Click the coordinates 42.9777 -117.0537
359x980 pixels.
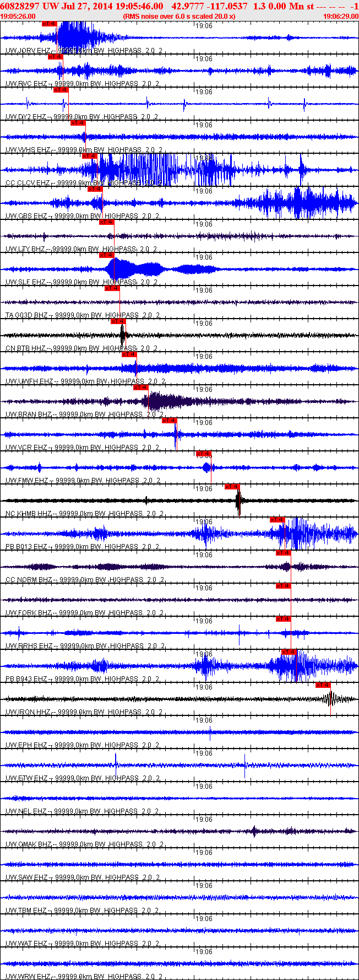pyautogui.click(x=210, y=6)
